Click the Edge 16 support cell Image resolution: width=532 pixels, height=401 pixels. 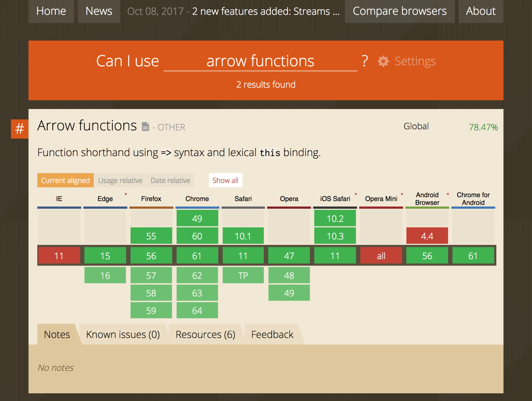click(x=105, y=275)
